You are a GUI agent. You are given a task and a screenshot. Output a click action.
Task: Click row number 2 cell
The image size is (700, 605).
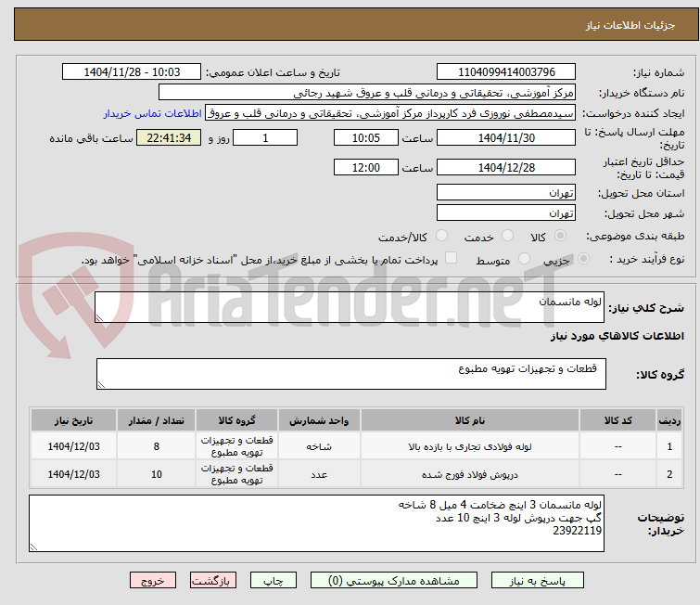[x=669, y=474]
